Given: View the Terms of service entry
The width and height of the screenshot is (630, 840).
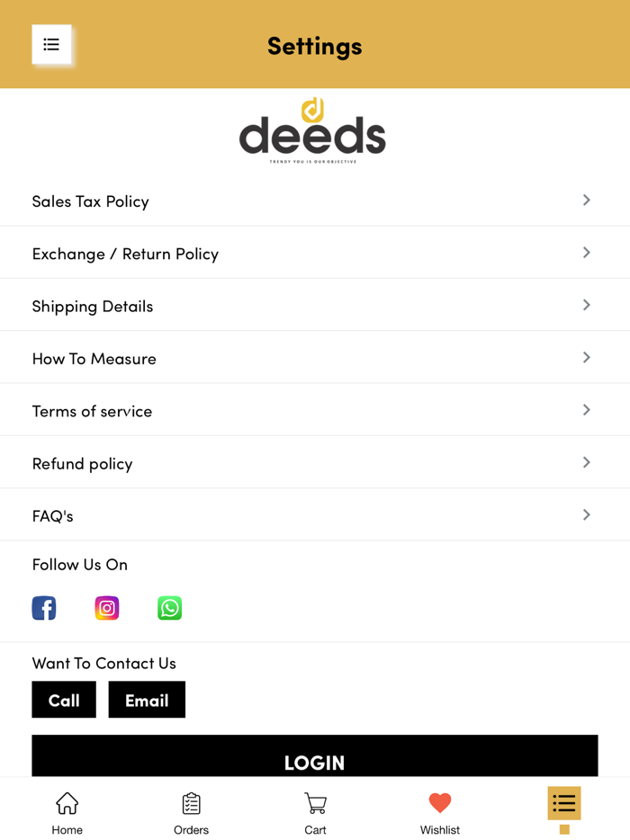Looking at the screenshot, I should [315, 410].
